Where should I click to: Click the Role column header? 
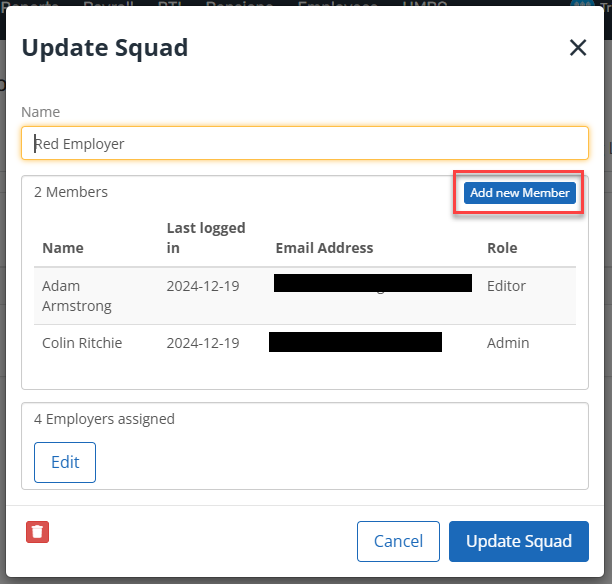click(502, 248)
